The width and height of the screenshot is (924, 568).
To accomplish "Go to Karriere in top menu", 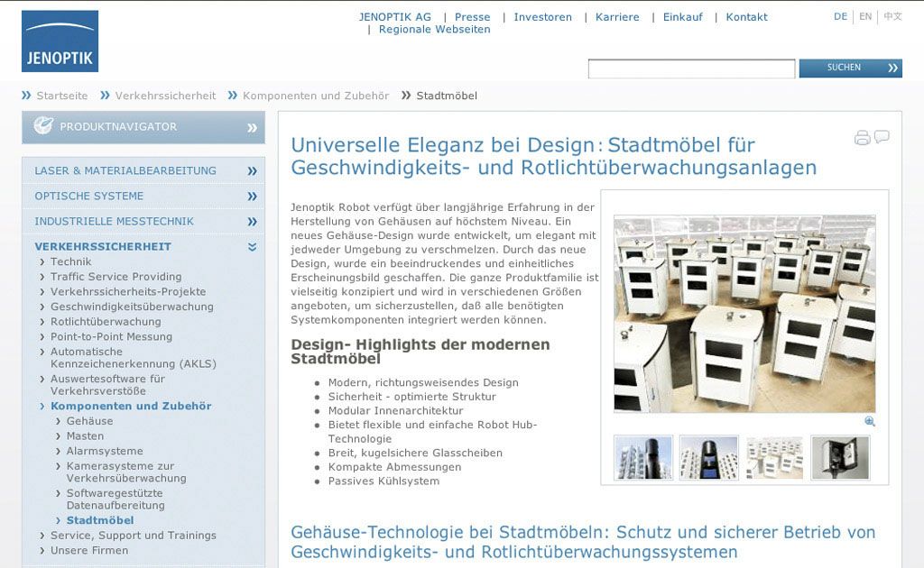I will tap(617, 17).
